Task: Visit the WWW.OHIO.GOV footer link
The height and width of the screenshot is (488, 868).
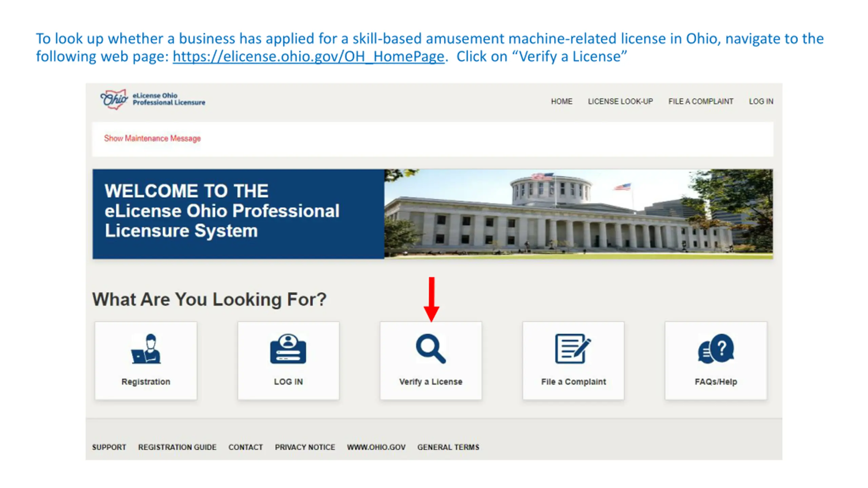Action: (376, 447)
